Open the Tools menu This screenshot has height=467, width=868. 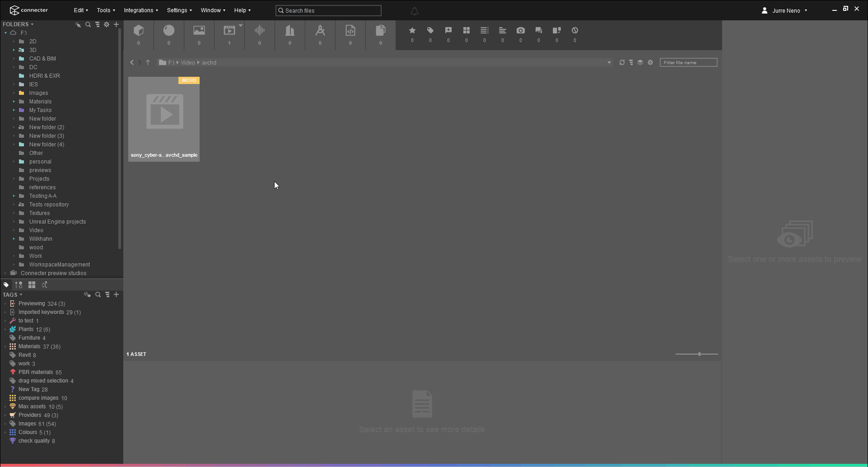pyautogui.click(x=105, y=10)
